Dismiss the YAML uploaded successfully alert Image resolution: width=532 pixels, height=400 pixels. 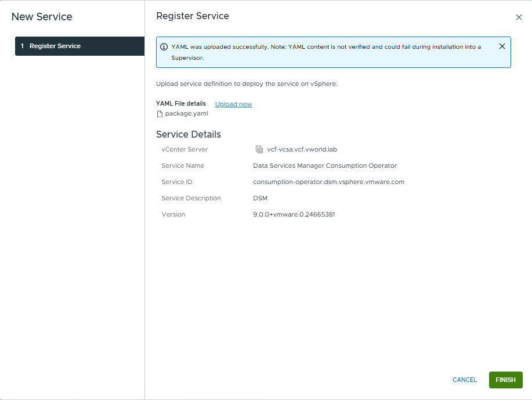(502, 46)
